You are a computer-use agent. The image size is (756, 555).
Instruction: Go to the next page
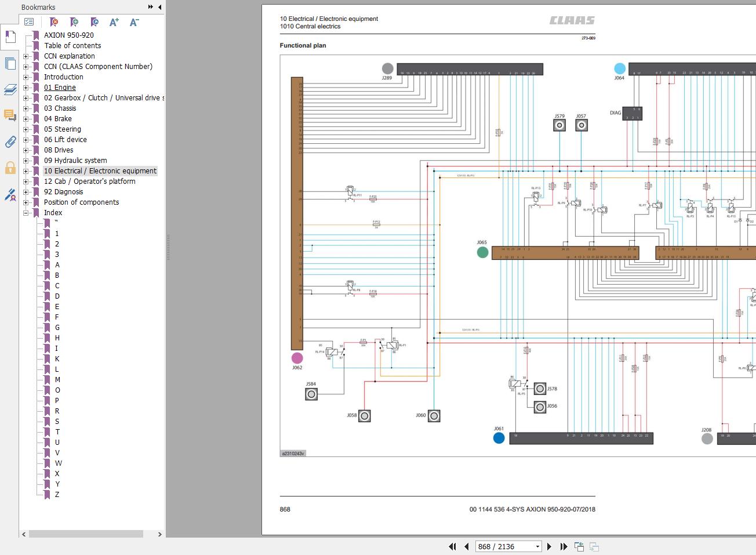pyautogui.click(x=550, y=546)
